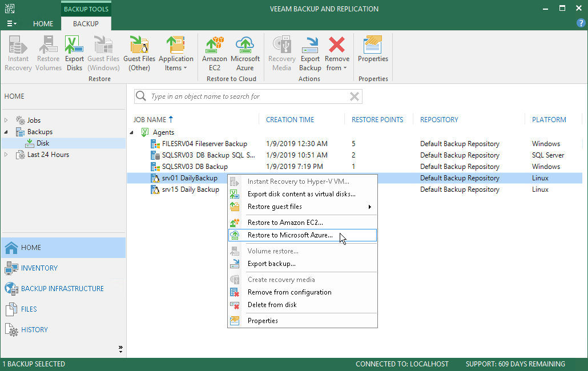Select FILESRV04 Fileserver Backup row
This screenshot has height=371, width=588.
[x=355, y=144]
